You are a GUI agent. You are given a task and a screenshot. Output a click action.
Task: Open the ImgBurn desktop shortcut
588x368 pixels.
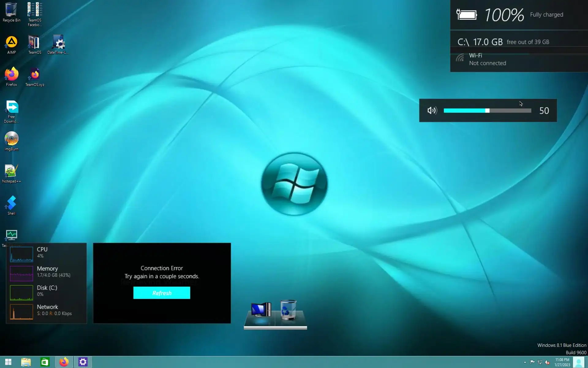point(11,141)
